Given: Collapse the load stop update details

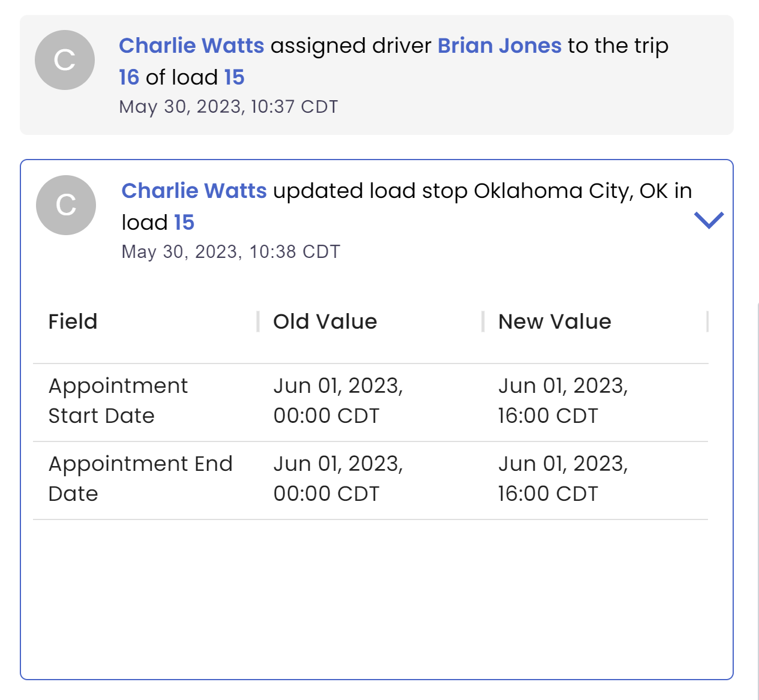Looking at the screenshot, I should point(709,220).
